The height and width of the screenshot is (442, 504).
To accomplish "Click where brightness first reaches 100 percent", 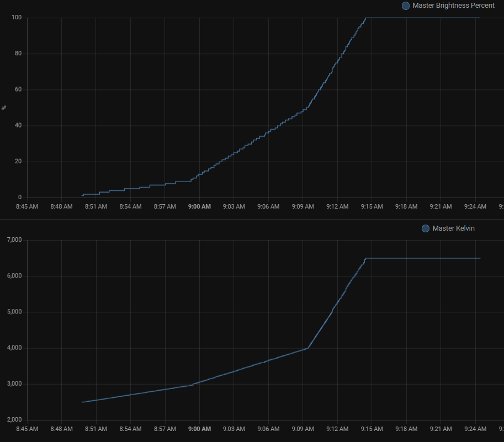I will coord(366,18).
